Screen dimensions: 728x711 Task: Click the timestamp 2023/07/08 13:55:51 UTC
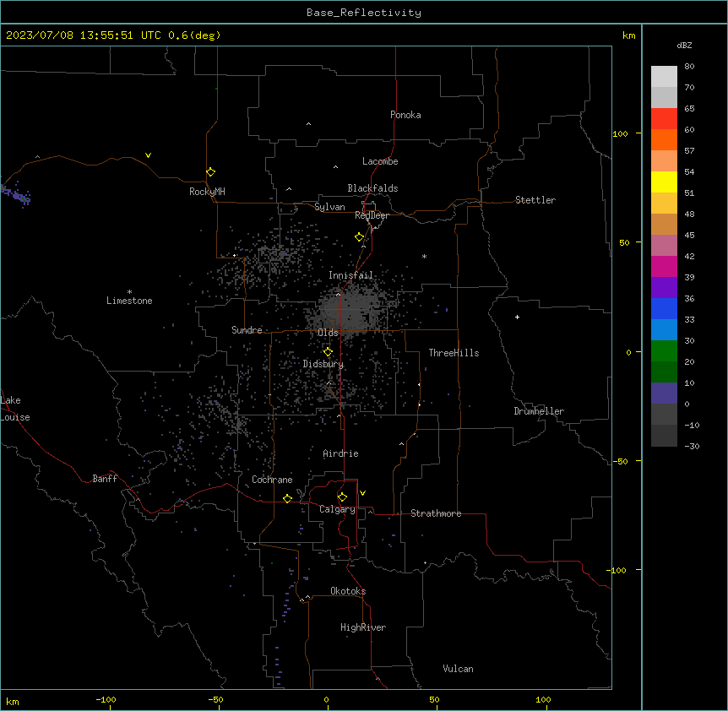pos(83,35)
